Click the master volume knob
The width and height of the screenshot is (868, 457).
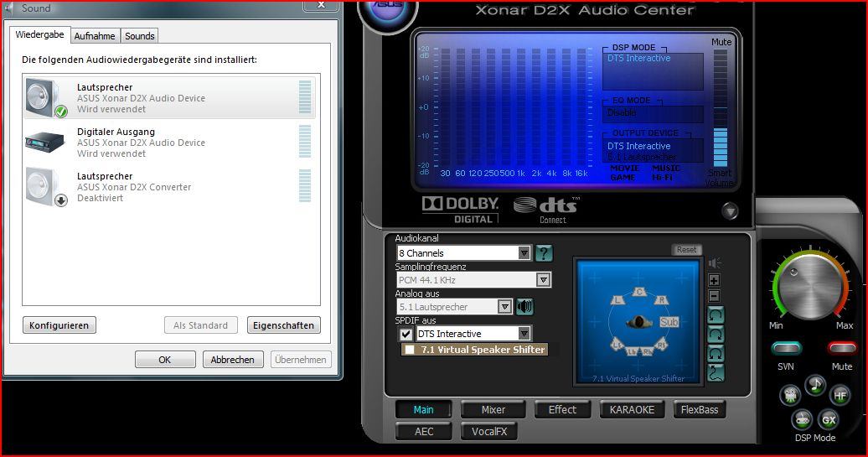[x=810, y=287]
